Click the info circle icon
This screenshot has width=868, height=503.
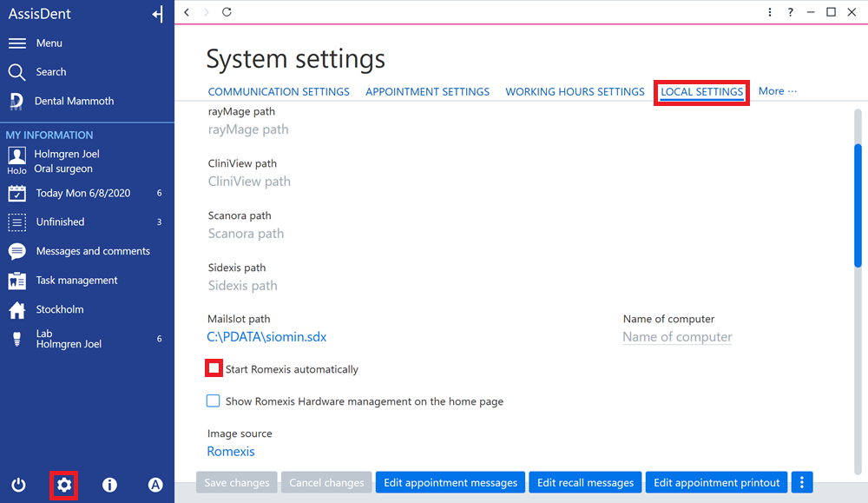click(x=109, y=486)
